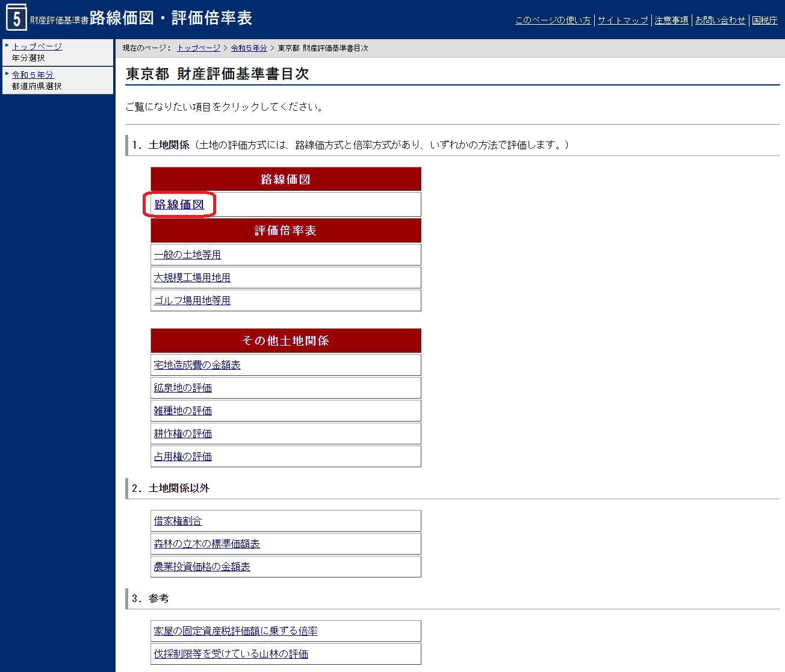Click 令和５年分 in the breadcrumb
This screenshot has width=785, height=672.
(249, 48)
